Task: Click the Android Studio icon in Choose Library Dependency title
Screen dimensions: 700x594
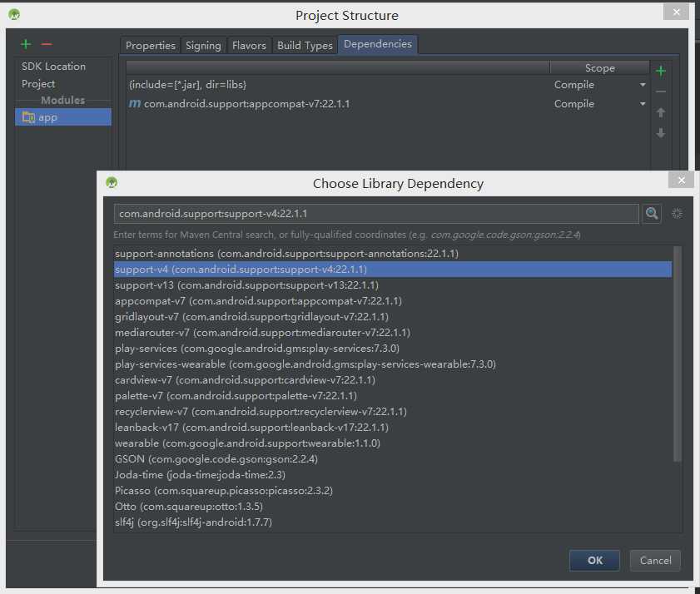Action: (112, 182)
